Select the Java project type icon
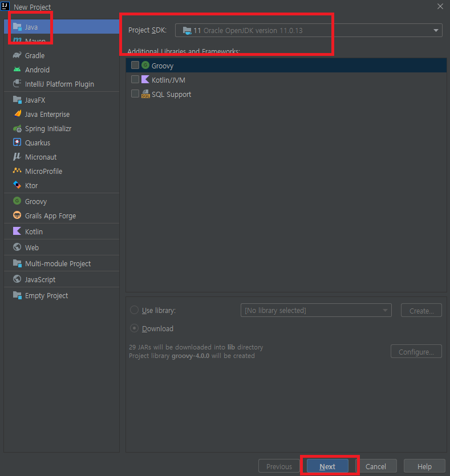450x476 pixels. (x=17, y=27)
